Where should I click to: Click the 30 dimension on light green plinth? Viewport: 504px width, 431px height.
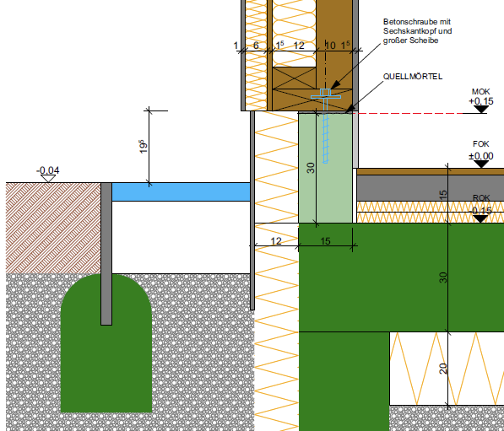pos(311,168)
